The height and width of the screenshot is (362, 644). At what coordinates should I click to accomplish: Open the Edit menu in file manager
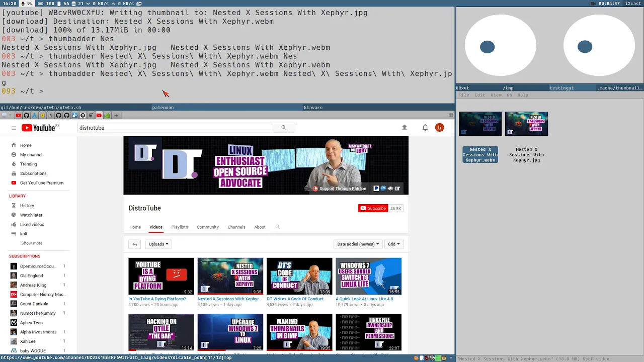point(480,95)
